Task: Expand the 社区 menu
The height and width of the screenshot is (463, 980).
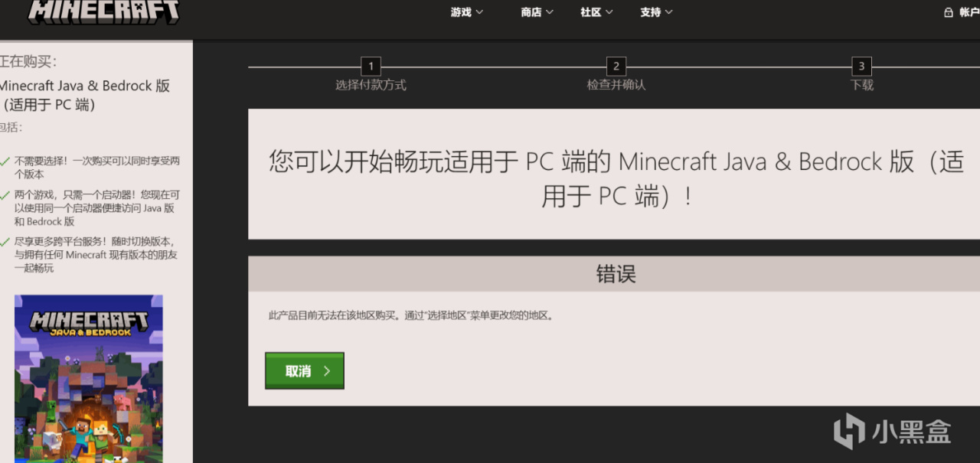Action: (596, 12)
